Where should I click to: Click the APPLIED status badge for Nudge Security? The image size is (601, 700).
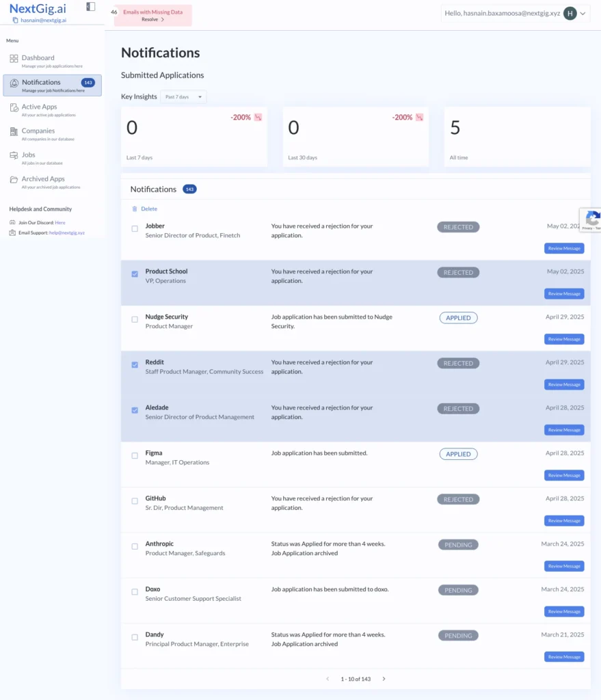coord(458,318)
